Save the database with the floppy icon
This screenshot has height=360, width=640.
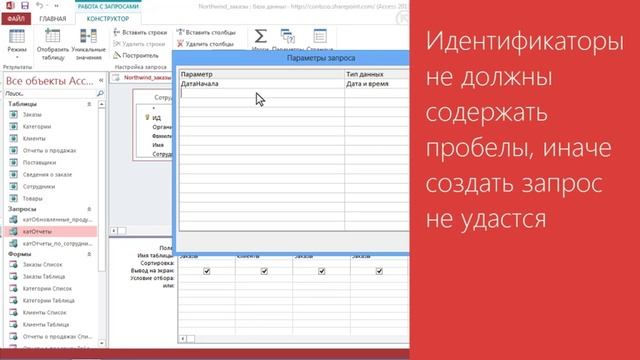(x=24, y=5)
